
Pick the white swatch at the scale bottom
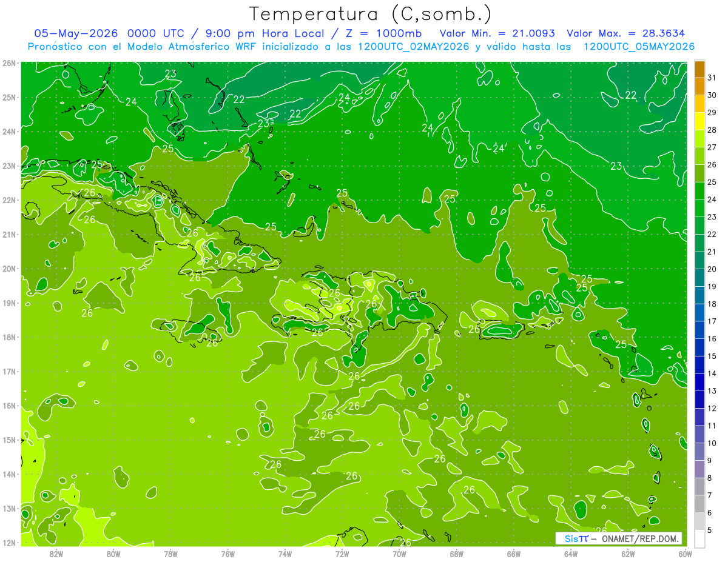699,538
